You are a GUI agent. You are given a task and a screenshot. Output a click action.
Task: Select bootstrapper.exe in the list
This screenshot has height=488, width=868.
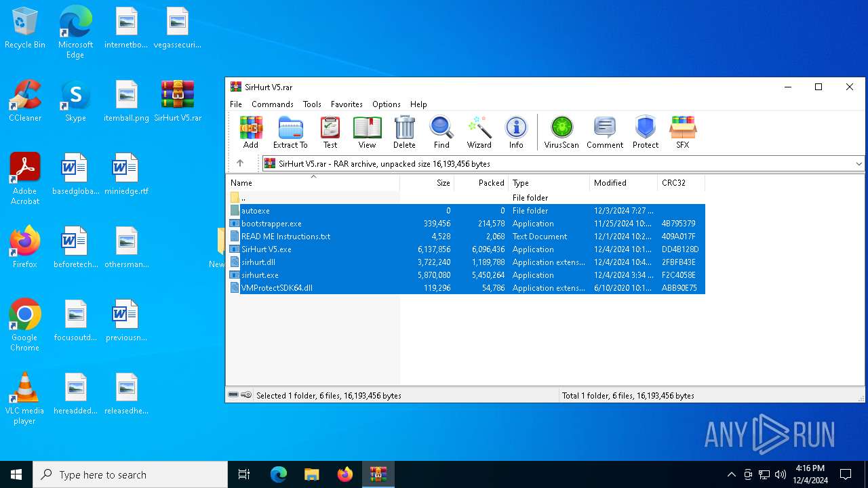466,224
